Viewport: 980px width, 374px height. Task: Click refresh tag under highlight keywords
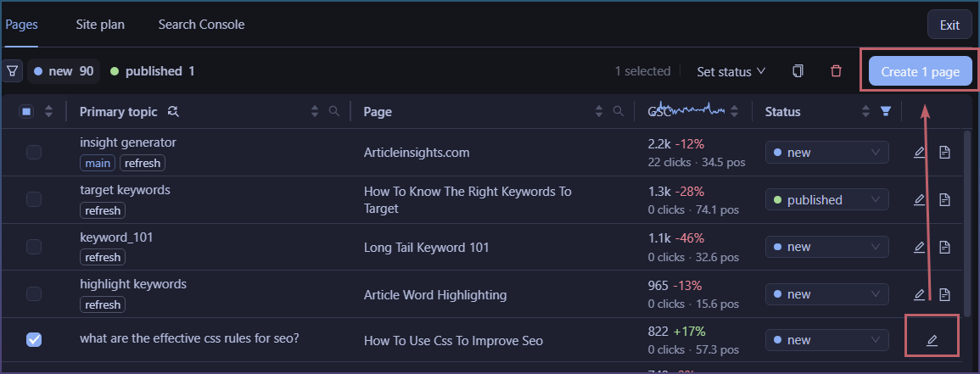coord(103,304)
